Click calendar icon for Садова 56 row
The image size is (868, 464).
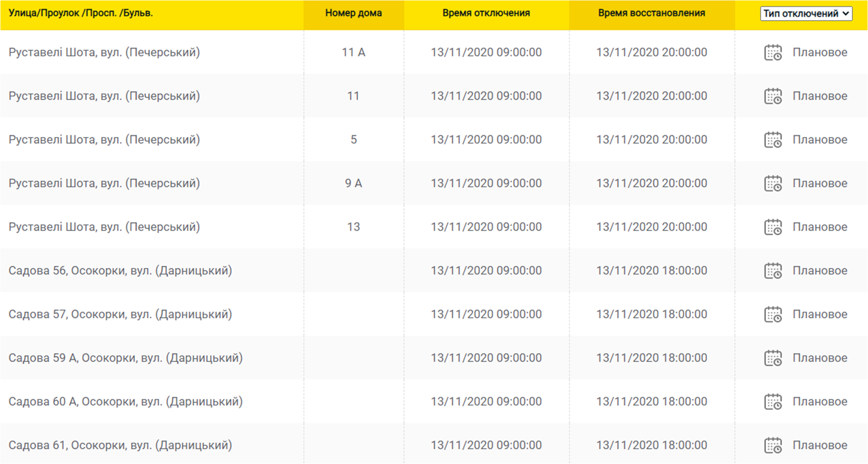pos(773,271)
